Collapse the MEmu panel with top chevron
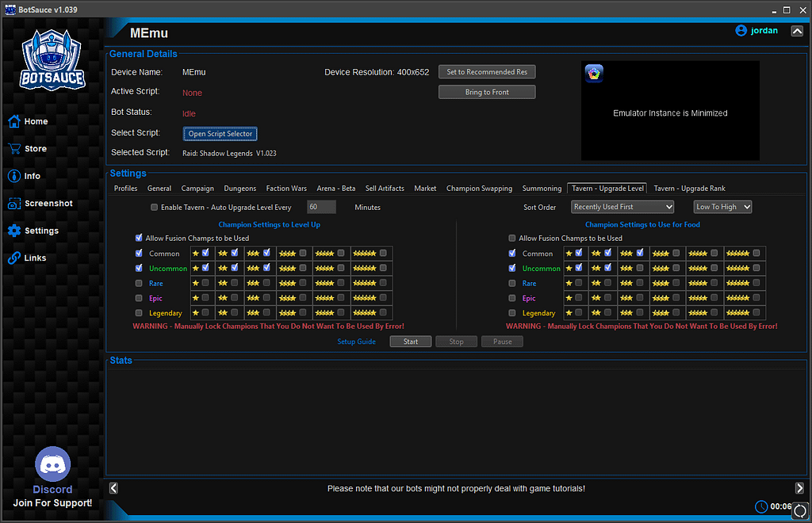The width and height of the screenshot is (812, 523). (x=798, y=30)
